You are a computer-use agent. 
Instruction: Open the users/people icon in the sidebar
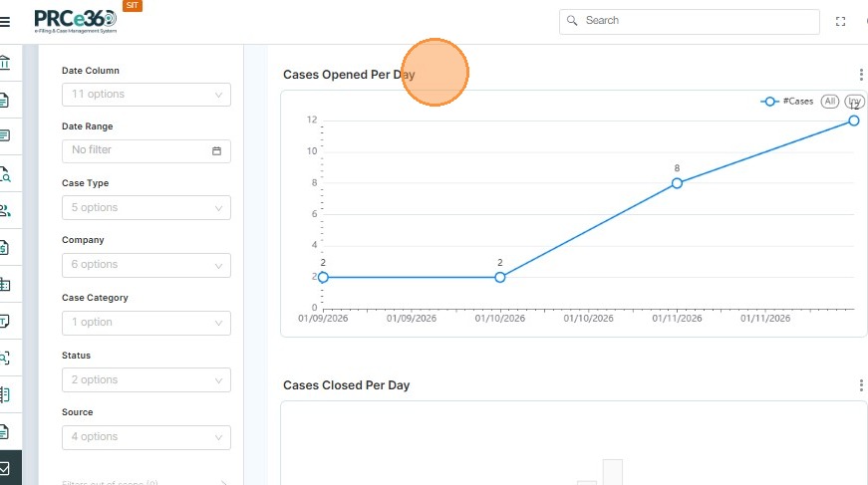tap(5, 211)
